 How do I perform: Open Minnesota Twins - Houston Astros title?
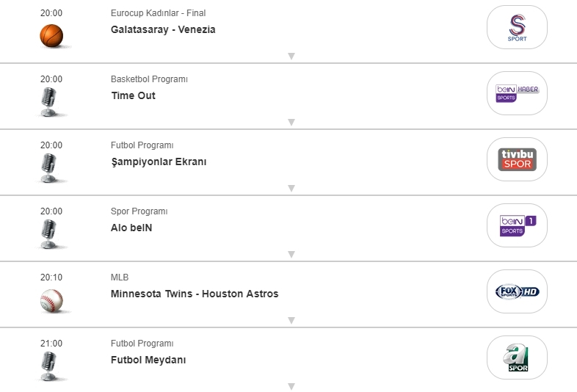[195, 294]
